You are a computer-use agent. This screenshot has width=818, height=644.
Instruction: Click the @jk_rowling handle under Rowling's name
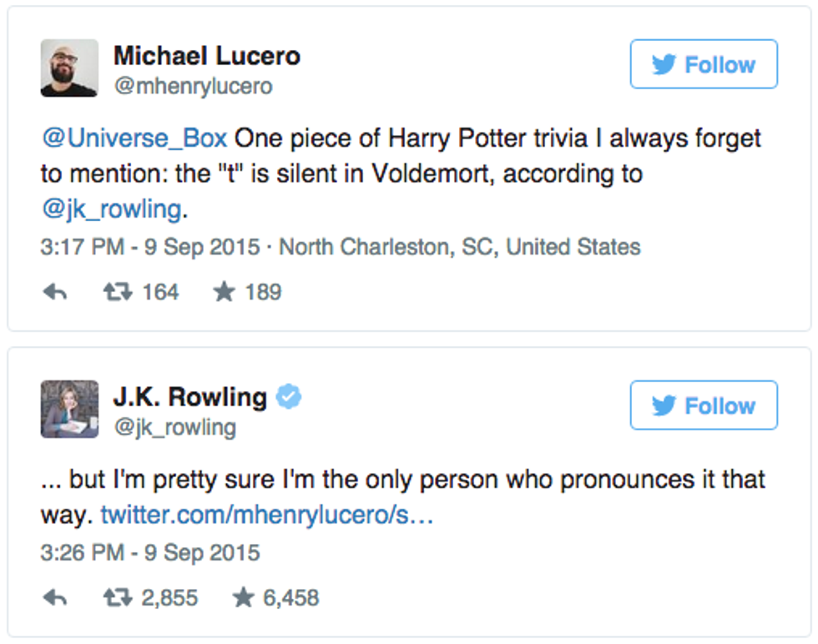pyautogui.click(x=174, y=427)
